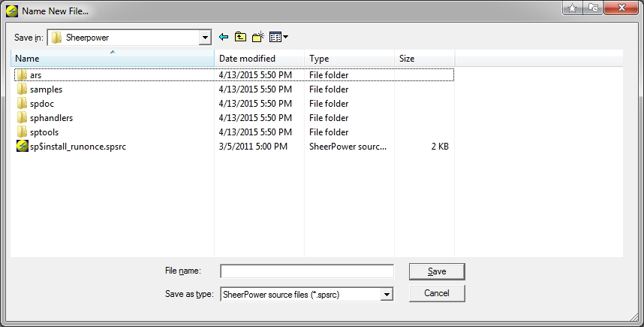This screenshot has width=644, height=327.
Task: Select the samples folder
Action: (x=234, y=89)
